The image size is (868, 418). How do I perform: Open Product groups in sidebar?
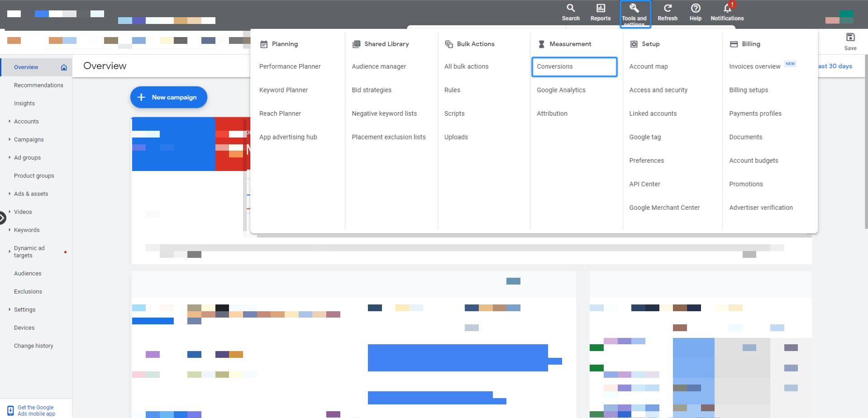click(34, 176)
